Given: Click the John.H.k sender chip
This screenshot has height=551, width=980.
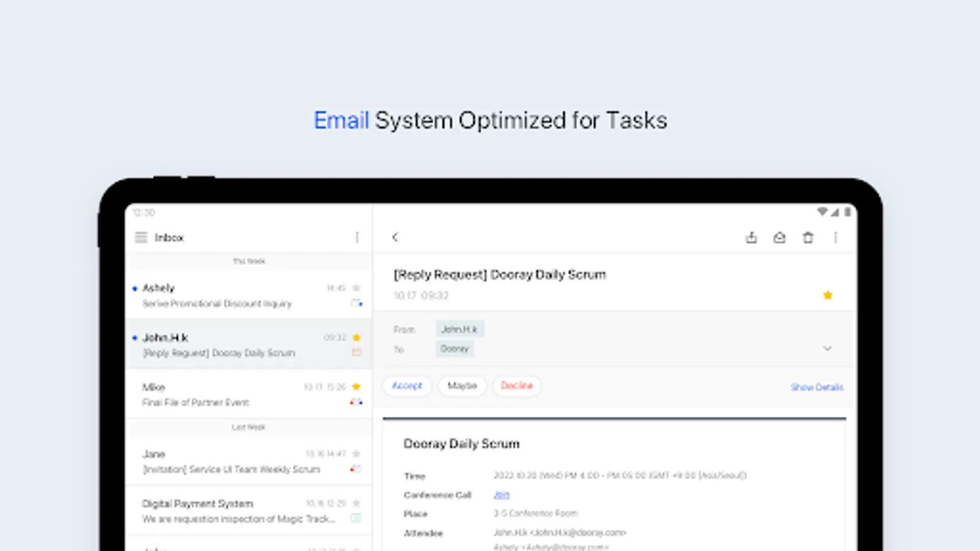Looking at the screenshot, I should click(x=460, y=329).
